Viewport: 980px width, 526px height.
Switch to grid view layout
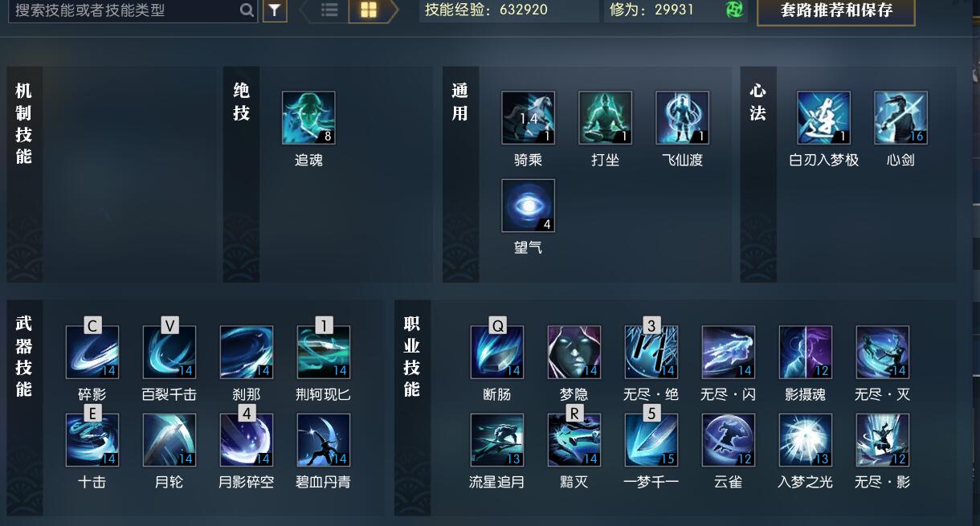click(369, 10)
